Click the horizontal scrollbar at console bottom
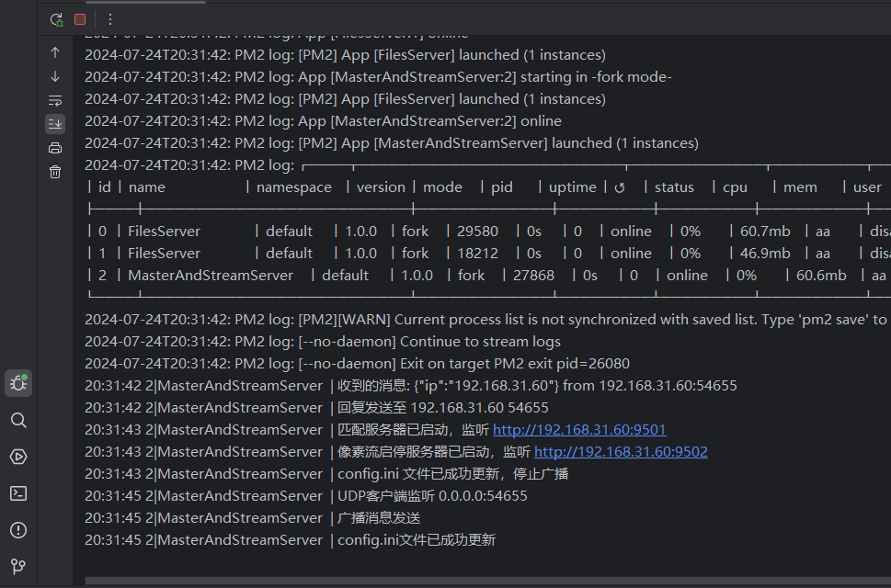Screen dimensions: 891x588 click(487, 581)
